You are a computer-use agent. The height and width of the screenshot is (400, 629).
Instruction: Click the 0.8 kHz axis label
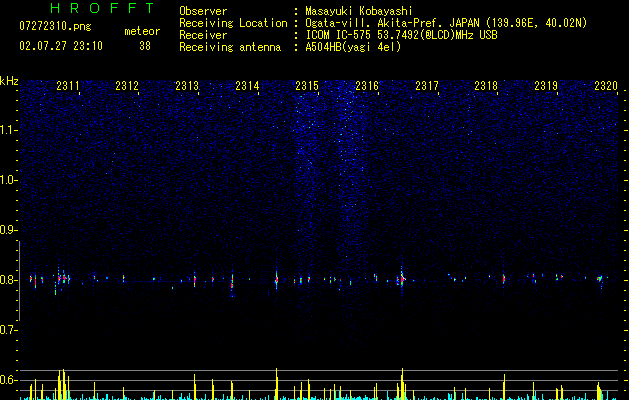click(x=9, y=280)
